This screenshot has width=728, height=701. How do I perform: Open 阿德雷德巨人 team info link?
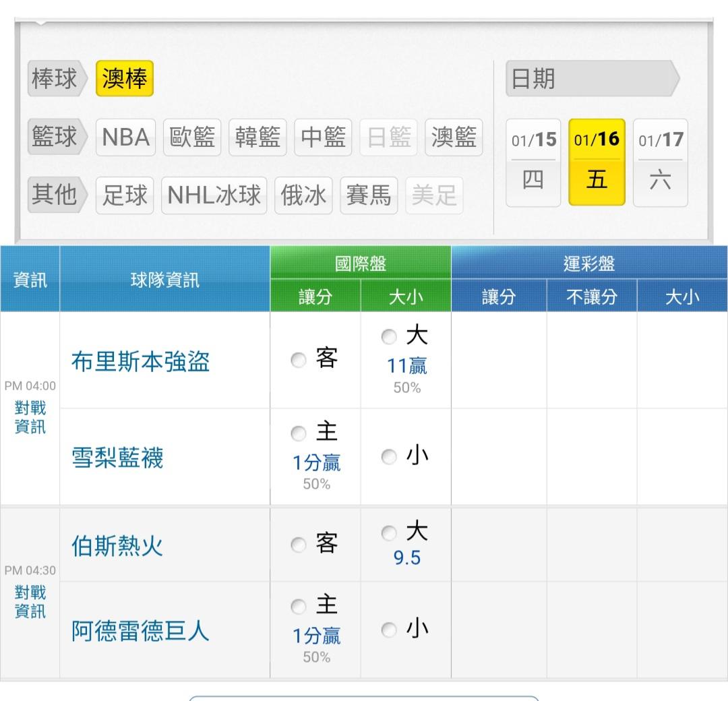(x=140, y=632)
